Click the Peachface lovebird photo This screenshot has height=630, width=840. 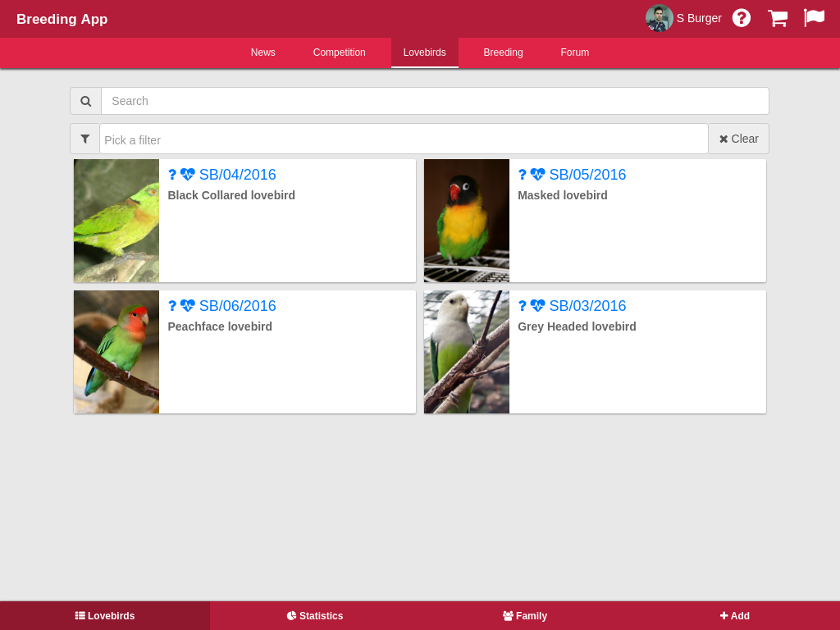tap(116, 352)
